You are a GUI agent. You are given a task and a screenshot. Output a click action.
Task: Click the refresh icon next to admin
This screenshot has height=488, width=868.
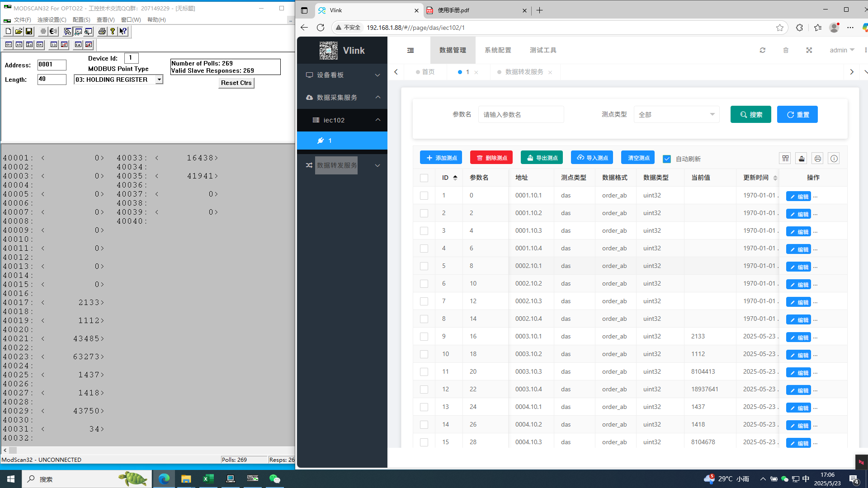point(762,50)
